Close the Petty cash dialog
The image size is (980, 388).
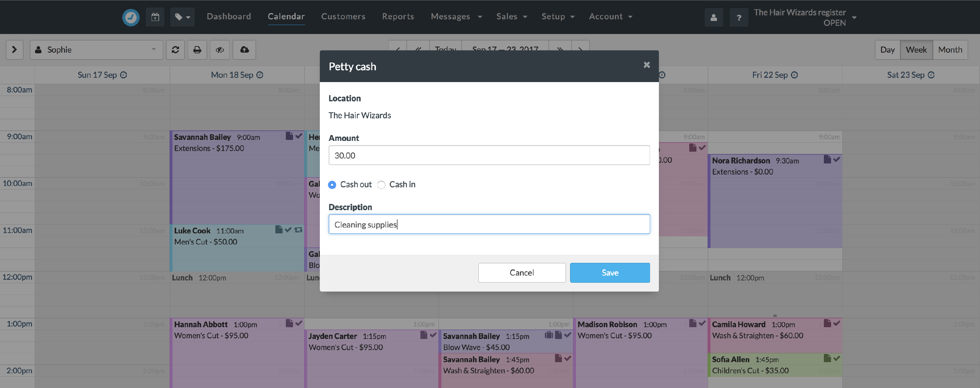[646, 65]
